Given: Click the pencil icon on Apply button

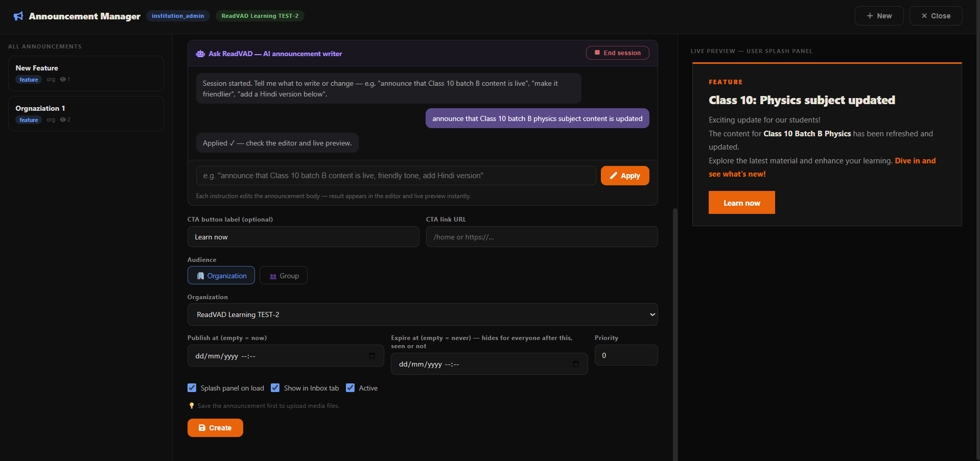Looking at the screenshot, I should pyautogui.click(x=614, y=176).
